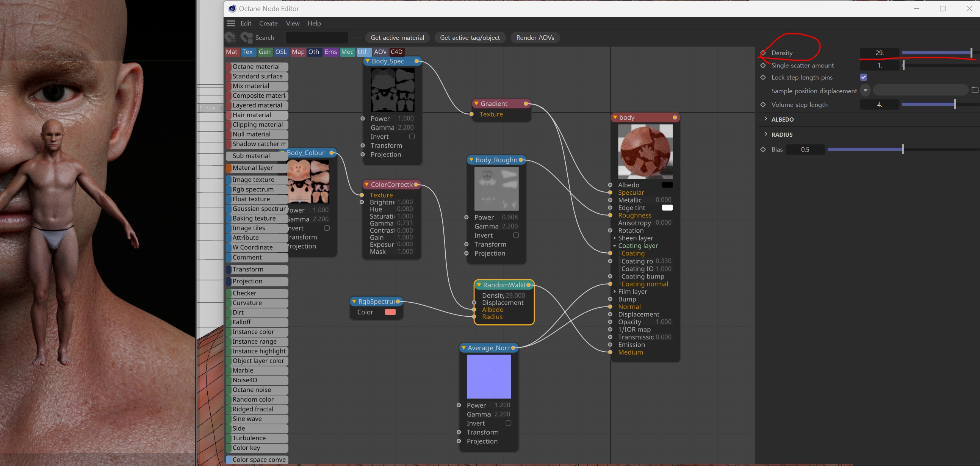Click the Body_Roughn node output pin
980x466 pixels.
pos(521,160)
